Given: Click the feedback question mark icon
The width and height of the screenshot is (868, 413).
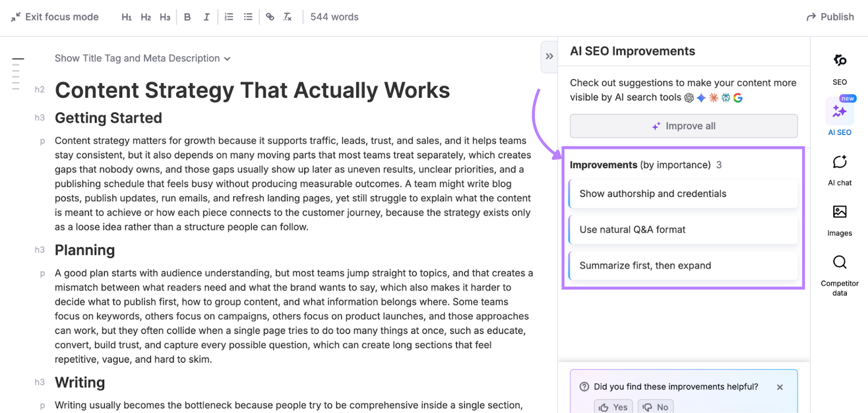Looking at the screenshot, I should coord(584,386).
